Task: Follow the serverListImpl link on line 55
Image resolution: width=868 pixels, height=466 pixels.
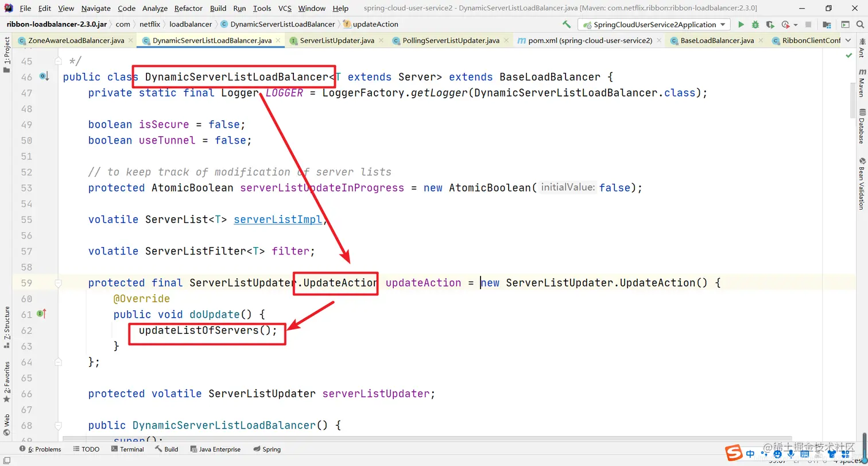Action: coord(278,219)
